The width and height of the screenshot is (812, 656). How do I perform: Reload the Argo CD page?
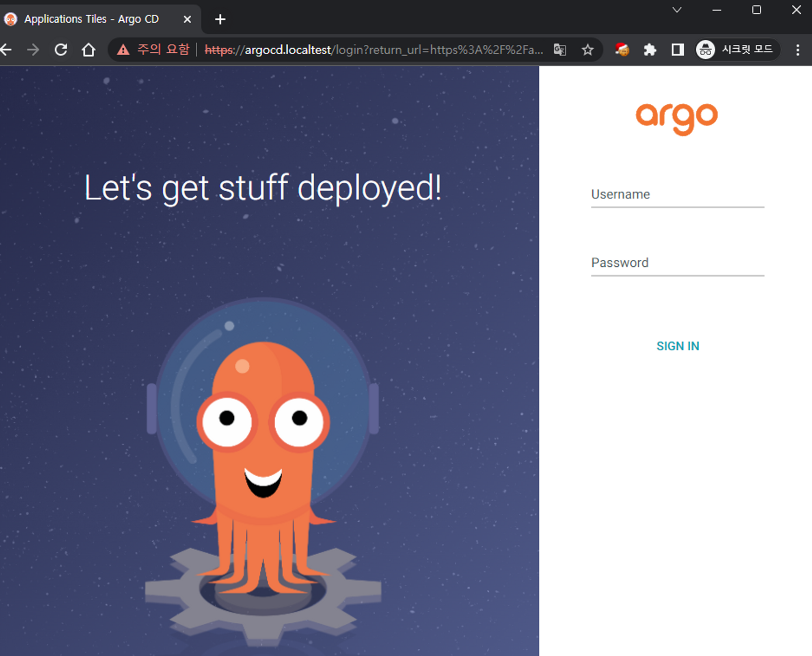pos(61,50)
